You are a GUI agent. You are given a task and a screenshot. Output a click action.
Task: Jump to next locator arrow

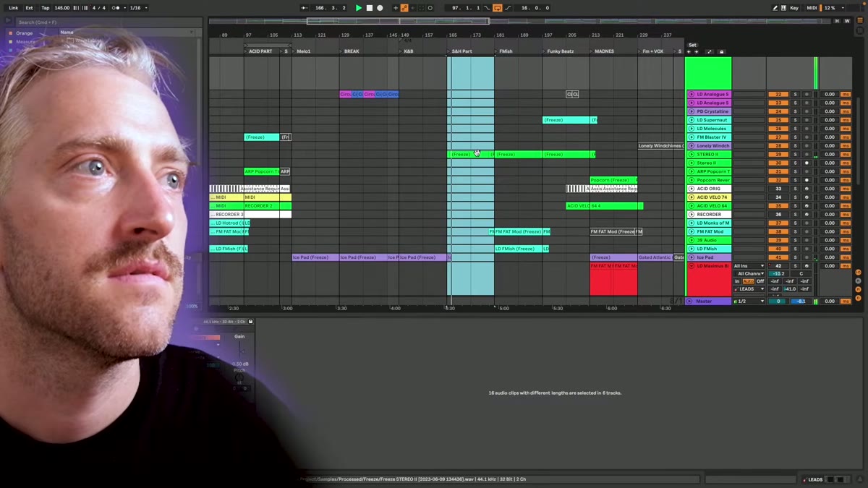click(697, 52)
